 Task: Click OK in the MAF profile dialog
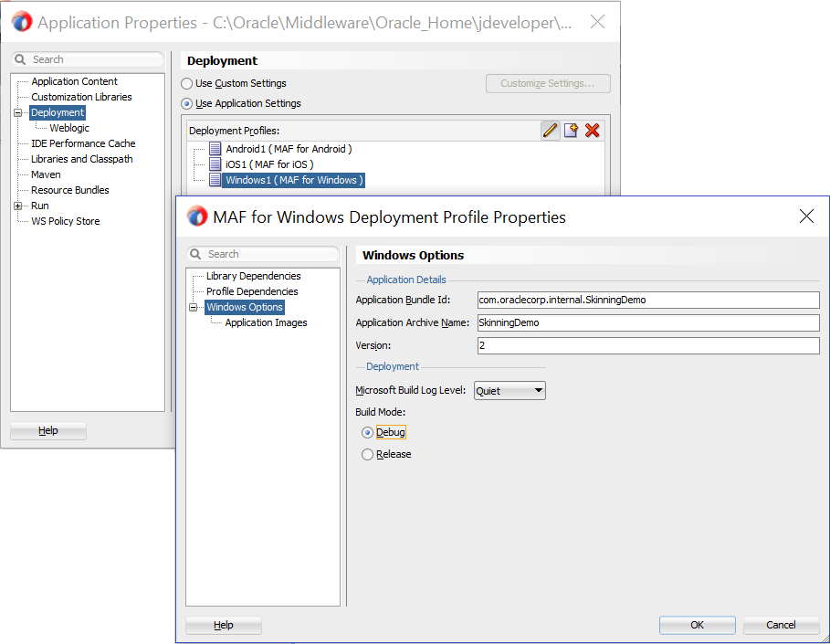point(697,625)
